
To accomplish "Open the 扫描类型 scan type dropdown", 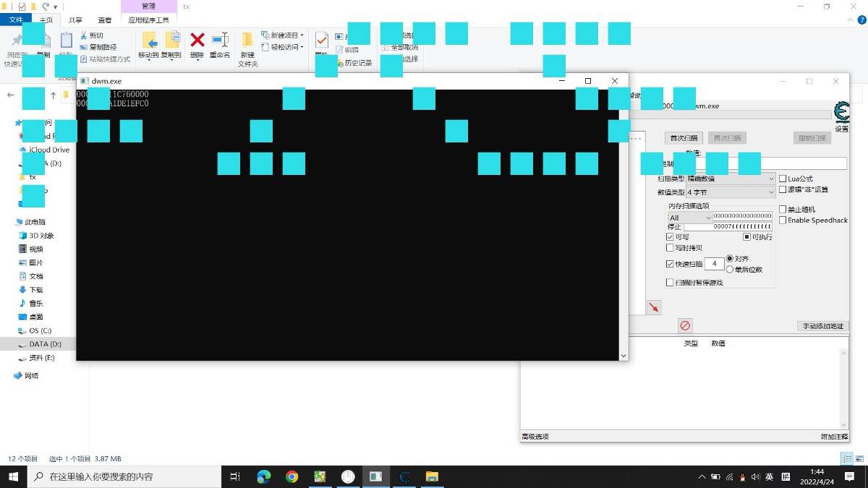I will [x=730, y=179].
